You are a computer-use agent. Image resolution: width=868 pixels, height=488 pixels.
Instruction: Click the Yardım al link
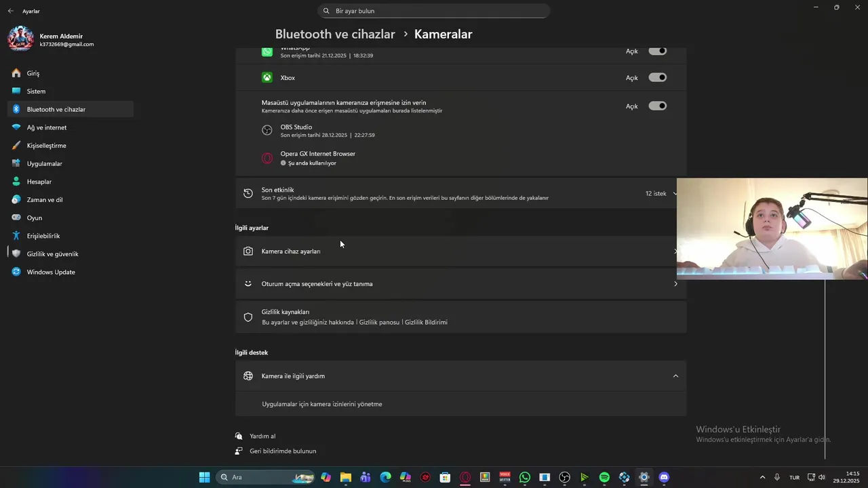point(262,436)
